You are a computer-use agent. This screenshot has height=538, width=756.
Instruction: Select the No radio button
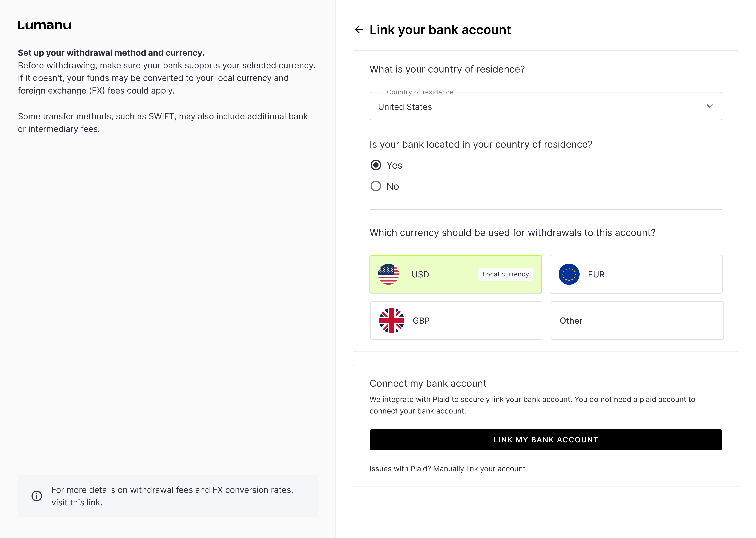[376, 186]
